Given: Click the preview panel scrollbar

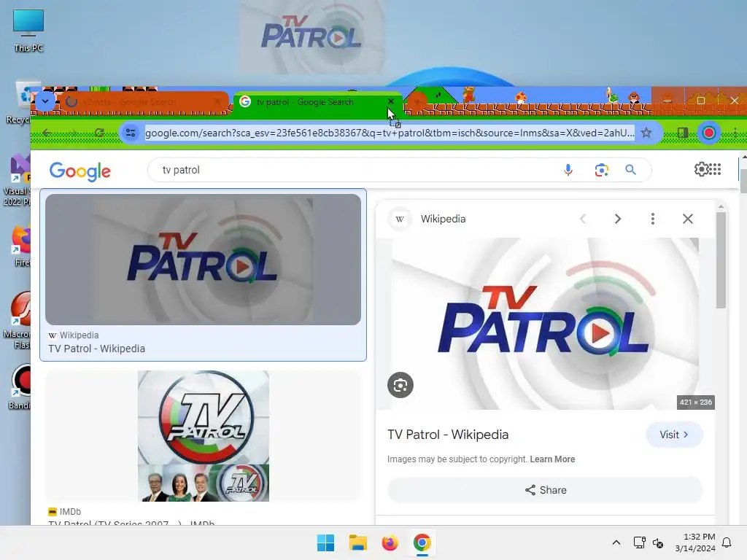Looking at the screenshot, I should coord(721,260).
